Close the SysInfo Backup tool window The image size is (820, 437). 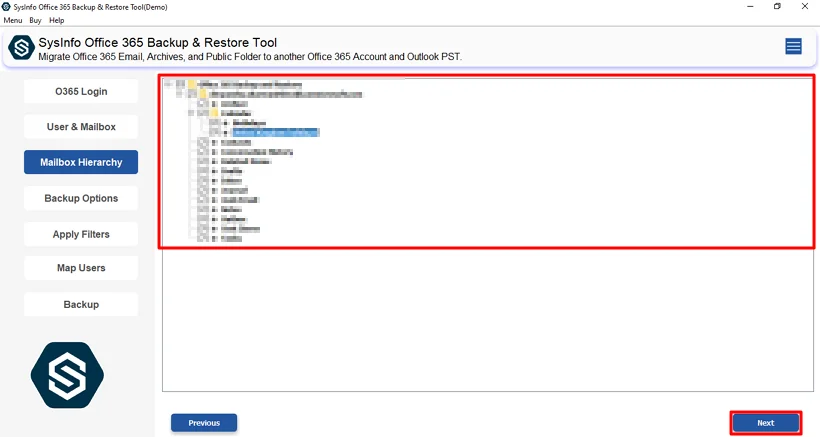[x=805, y=7]
